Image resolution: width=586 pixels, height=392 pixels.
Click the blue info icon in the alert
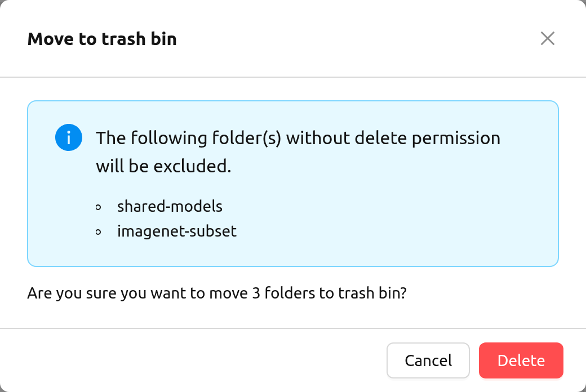point(69,137)
